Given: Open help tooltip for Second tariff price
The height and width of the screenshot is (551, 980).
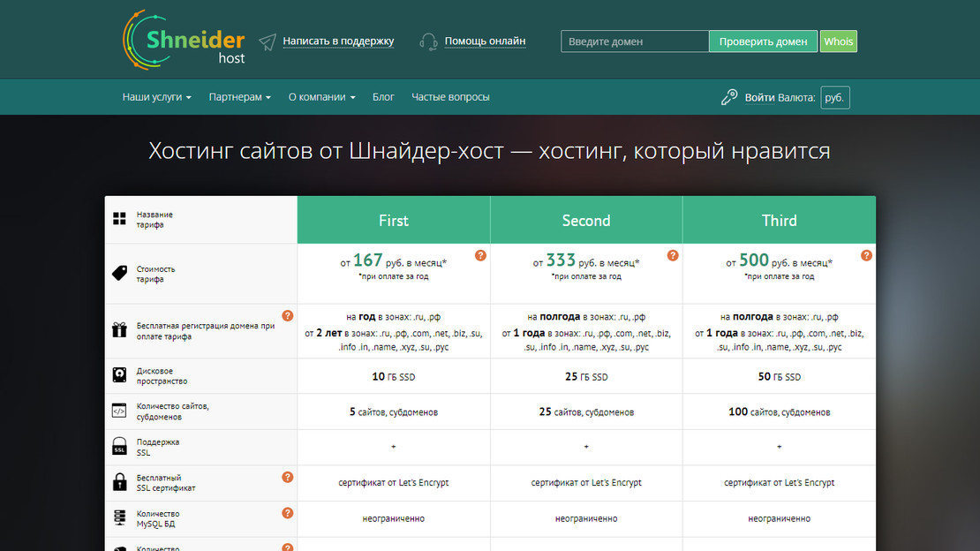Looking at the screenshot, I should pos(673,255).
